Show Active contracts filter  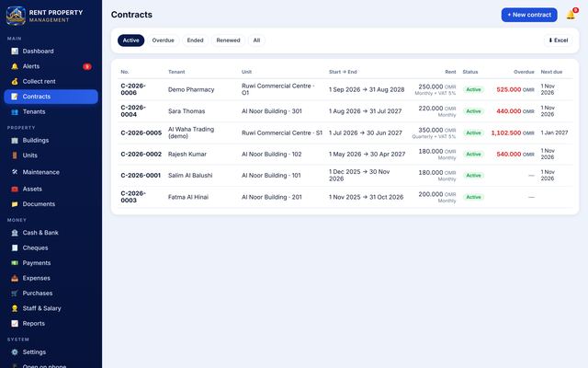130,40
